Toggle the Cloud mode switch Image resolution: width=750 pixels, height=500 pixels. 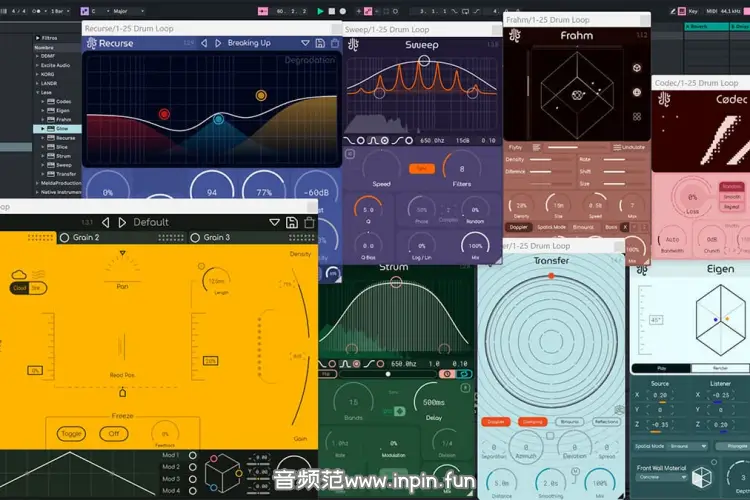28,288
